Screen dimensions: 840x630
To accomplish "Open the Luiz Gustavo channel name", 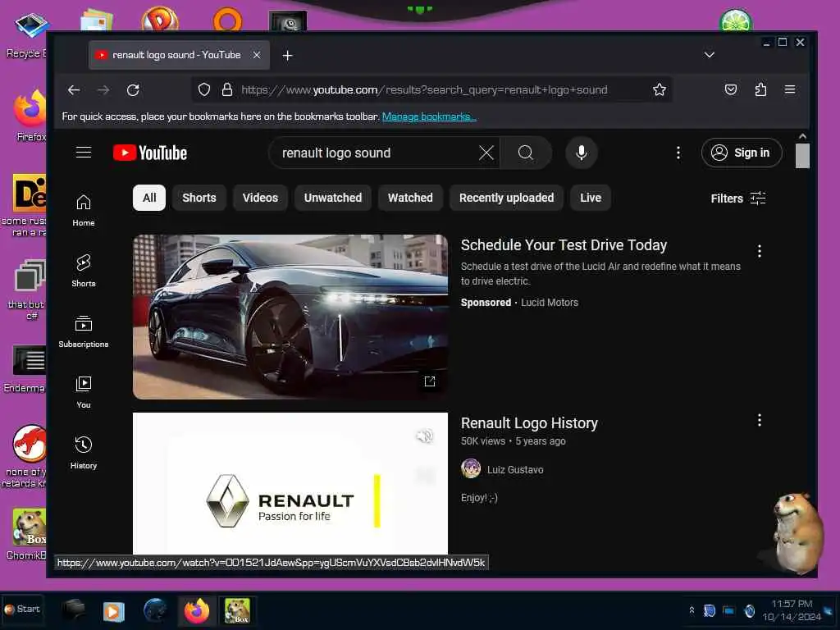I will (515, 470).
